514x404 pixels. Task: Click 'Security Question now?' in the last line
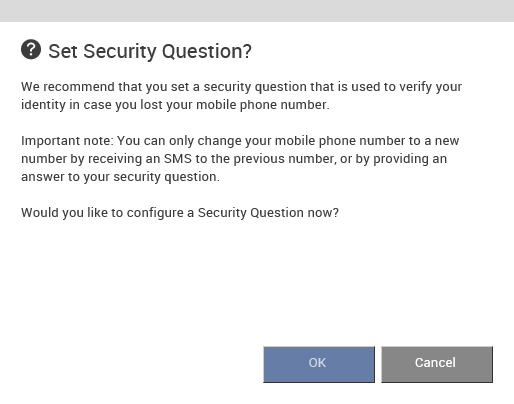point(268,213)
